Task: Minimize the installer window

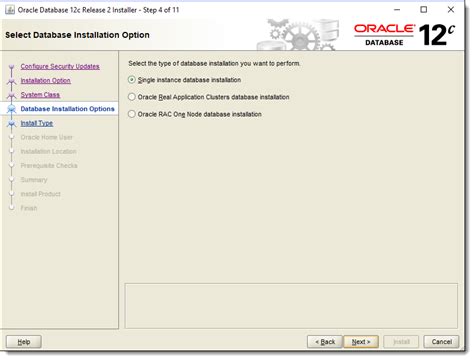Action: (x=397, y=10)
